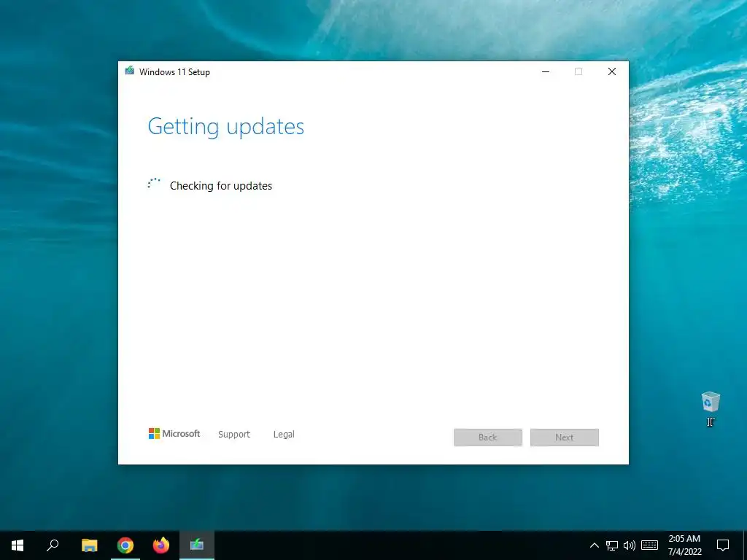Open the Windows Start menu

pos(18,545)
